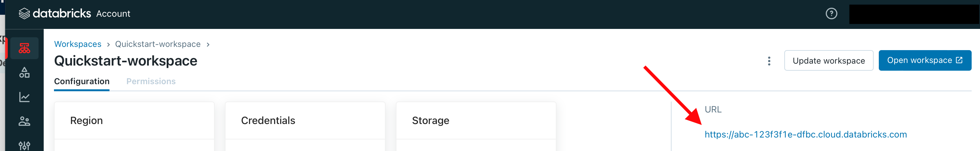
Task: Click the Update workspace button
Action: coord(829,61)
